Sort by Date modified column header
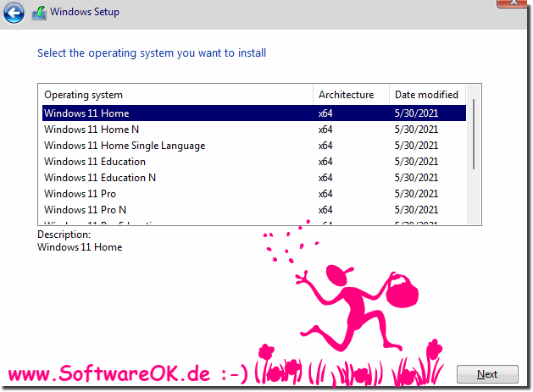The width and height of the screenshot is (533, 392). pos(427,95)
